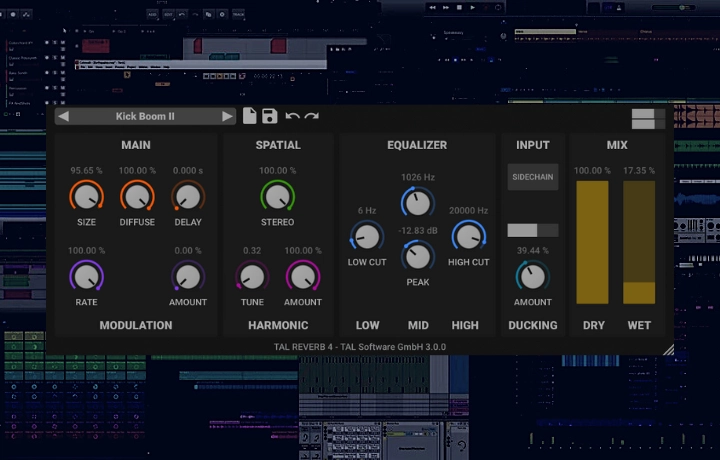Click the DAW transport play button
The image size is (720, 460).
pos(472,7)
